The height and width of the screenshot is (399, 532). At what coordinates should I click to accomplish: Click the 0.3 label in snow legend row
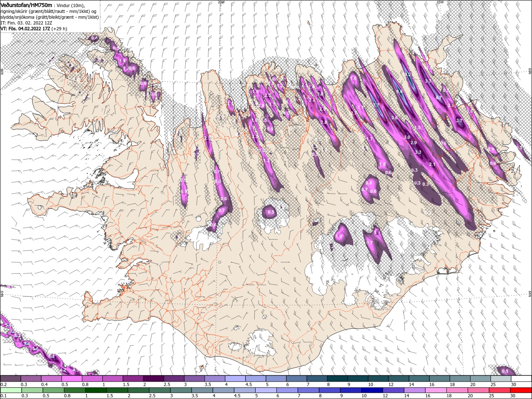(x=24, y=385)
